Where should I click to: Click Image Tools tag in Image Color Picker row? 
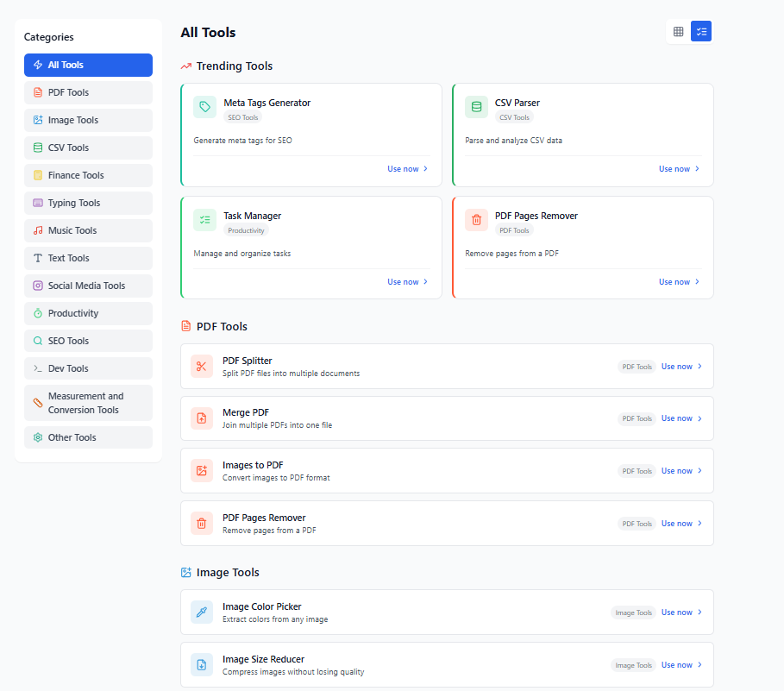click(634, 612)
